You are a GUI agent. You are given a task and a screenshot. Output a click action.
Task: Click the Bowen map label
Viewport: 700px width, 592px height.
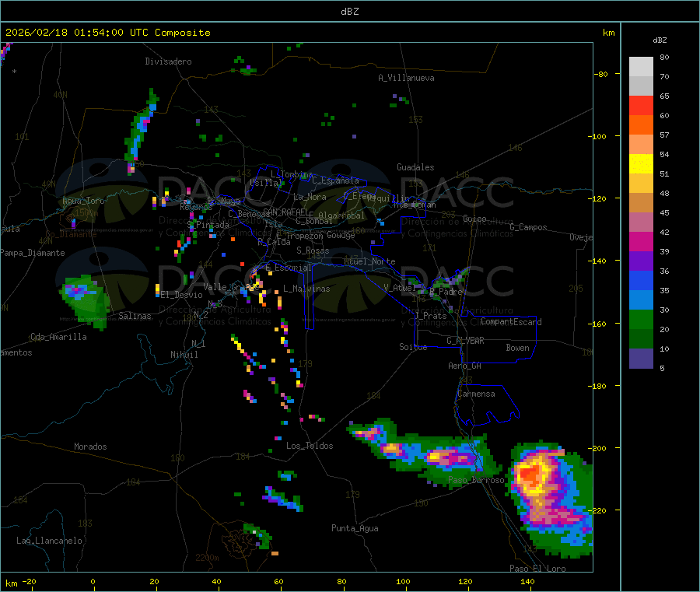(518, 348)
